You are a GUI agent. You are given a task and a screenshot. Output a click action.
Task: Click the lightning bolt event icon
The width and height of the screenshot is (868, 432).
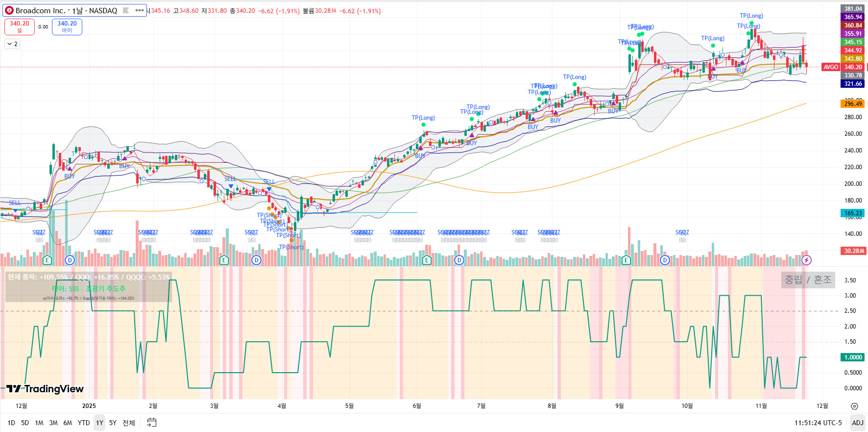tap(807, 260)
